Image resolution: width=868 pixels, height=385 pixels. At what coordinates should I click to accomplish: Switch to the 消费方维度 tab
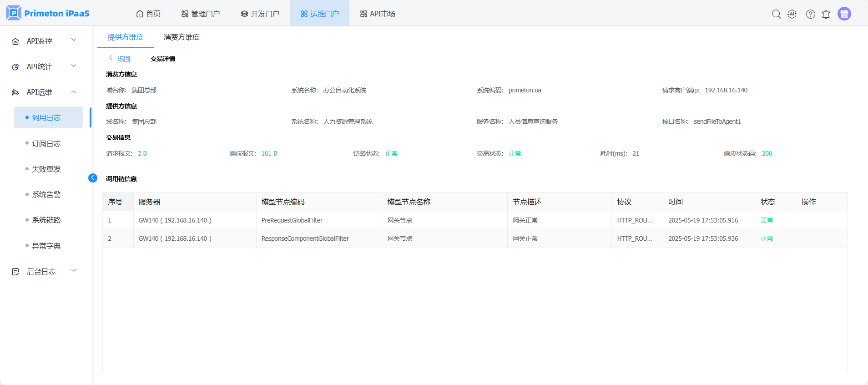182,37
